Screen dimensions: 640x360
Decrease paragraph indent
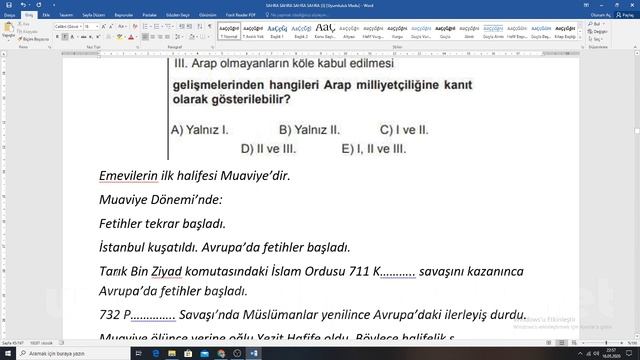182,27
